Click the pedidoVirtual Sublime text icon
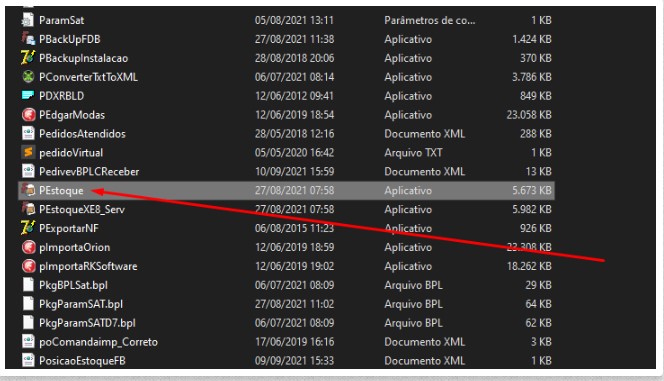Image resolution: width=664 pixels, height=381 pixels. pyautogui.click(x=28, y=152)
